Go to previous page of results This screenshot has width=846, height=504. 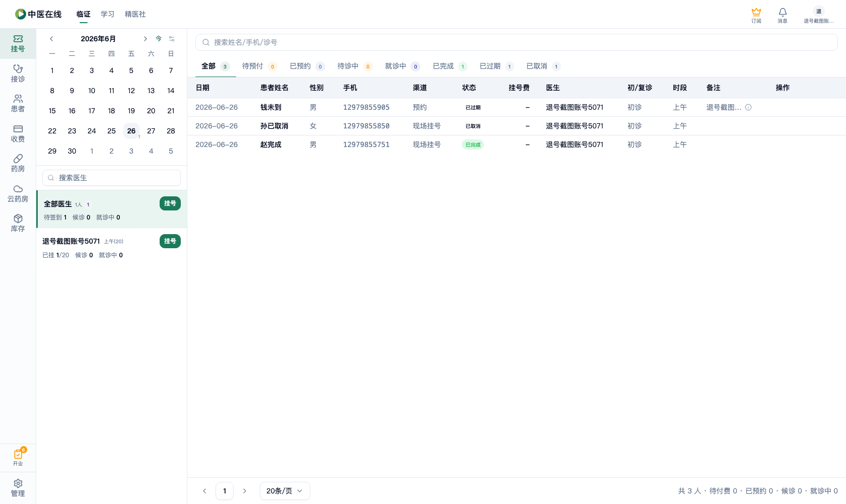pyautogui.click(x=204, y=491)
